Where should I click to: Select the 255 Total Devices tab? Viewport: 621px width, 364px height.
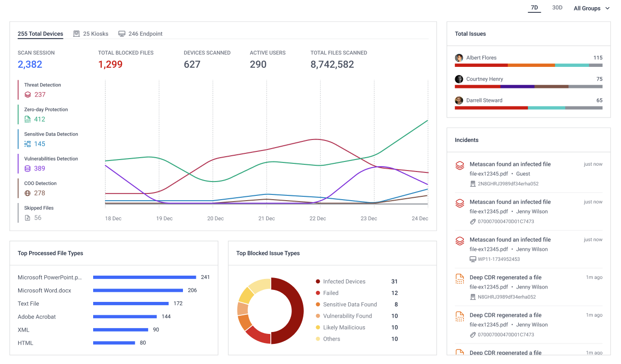point(41,34)
